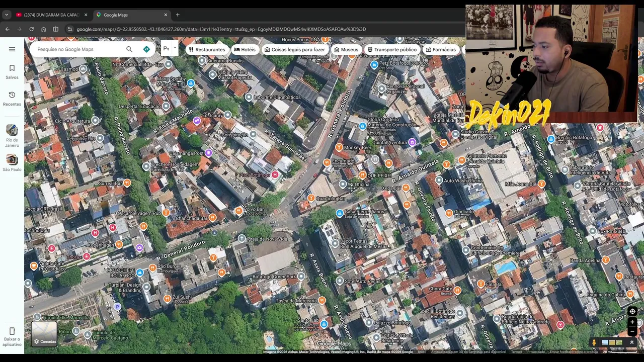Screen dimensions: 644x362
Task: Select the Monkey Beer marker
Action: [339, 148]
